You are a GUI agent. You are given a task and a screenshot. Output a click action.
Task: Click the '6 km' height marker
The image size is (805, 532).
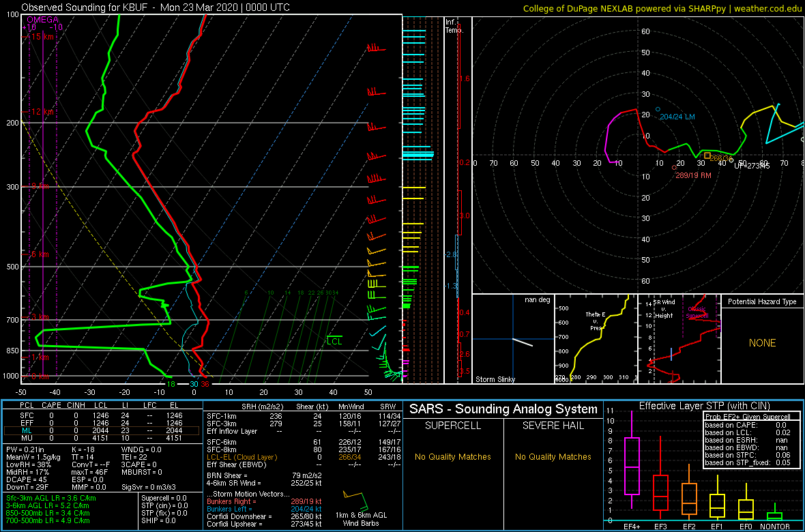42,254
